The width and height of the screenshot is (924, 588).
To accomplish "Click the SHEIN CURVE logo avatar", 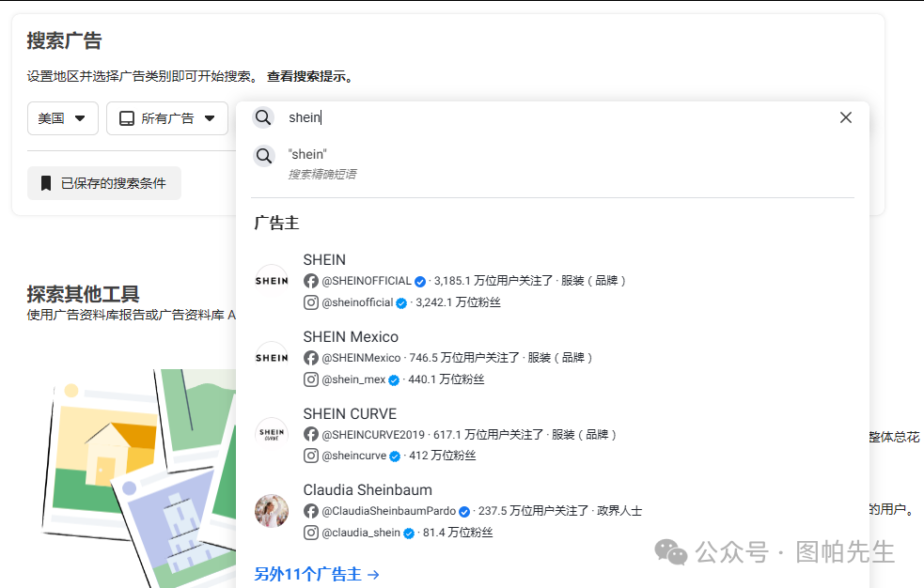I will pos(272,434).
